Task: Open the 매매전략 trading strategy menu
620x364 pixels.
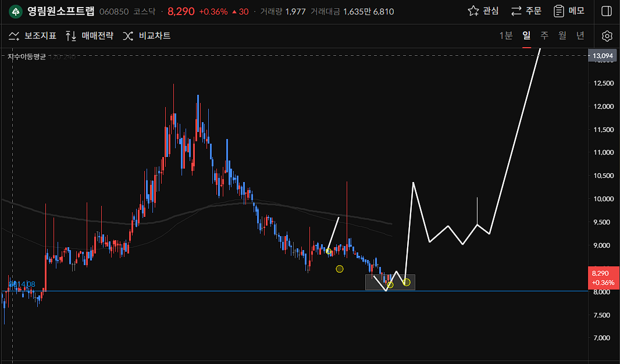Action: (90, 36)
